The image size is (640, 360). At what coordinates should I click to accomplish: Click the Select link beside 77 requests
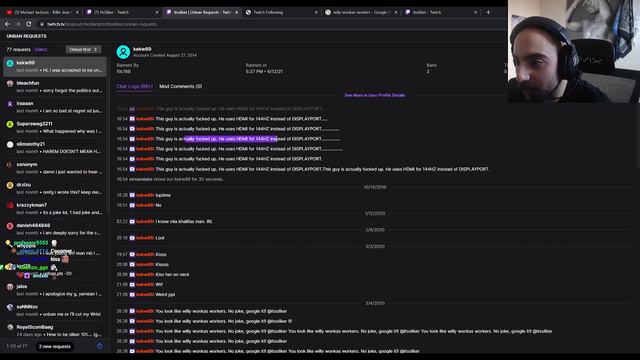click(40, 49)
